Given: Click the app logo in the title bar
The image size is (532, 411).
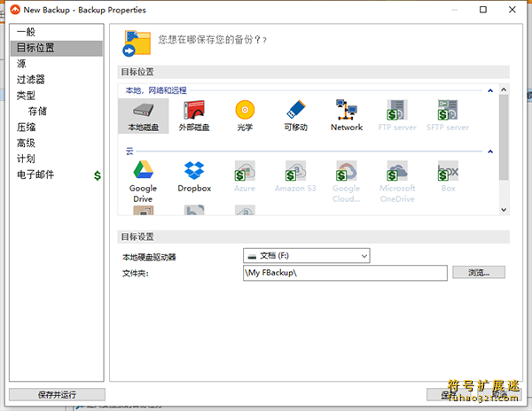Looking at the screenshot, I should 15,10.
